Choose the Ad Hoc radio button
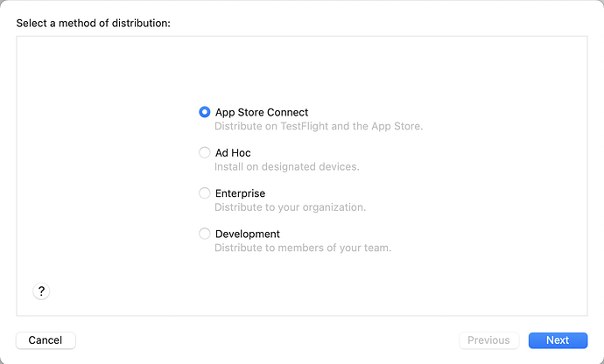The width and height of the screenshot is (604, 364). pyautogui.click(x=205, y=152)
